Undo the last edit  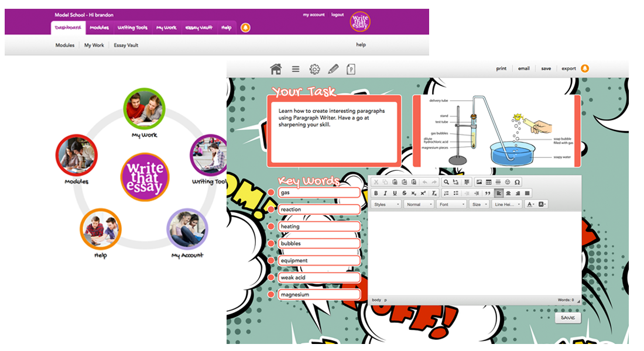click(x=424, y=182)
